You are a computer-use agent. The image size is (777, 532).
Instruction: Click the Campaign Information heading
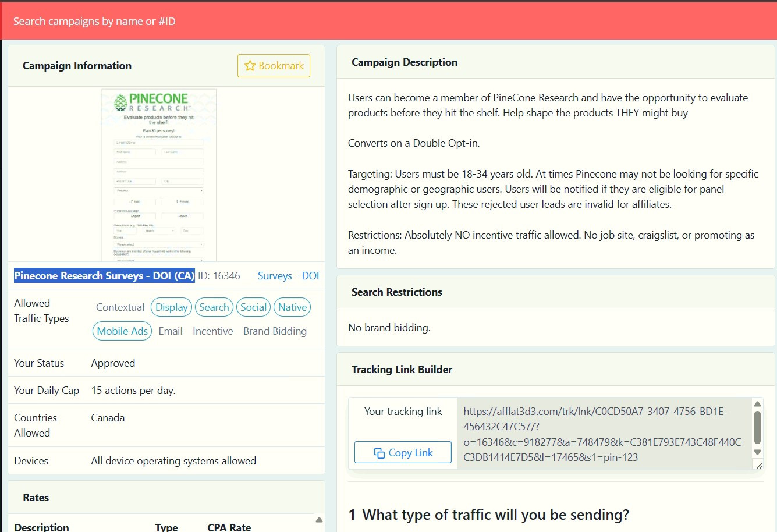pos(77,66)
